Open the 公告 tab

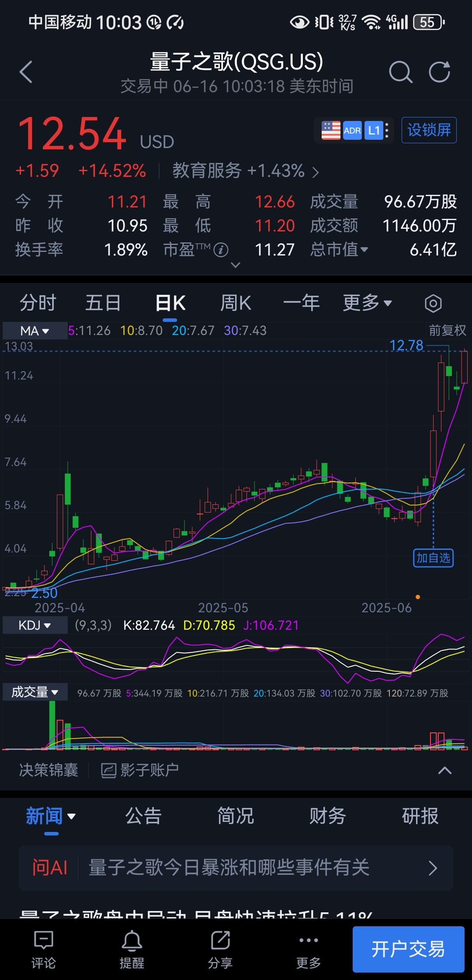pyautogui.click(x=143, y=816)
